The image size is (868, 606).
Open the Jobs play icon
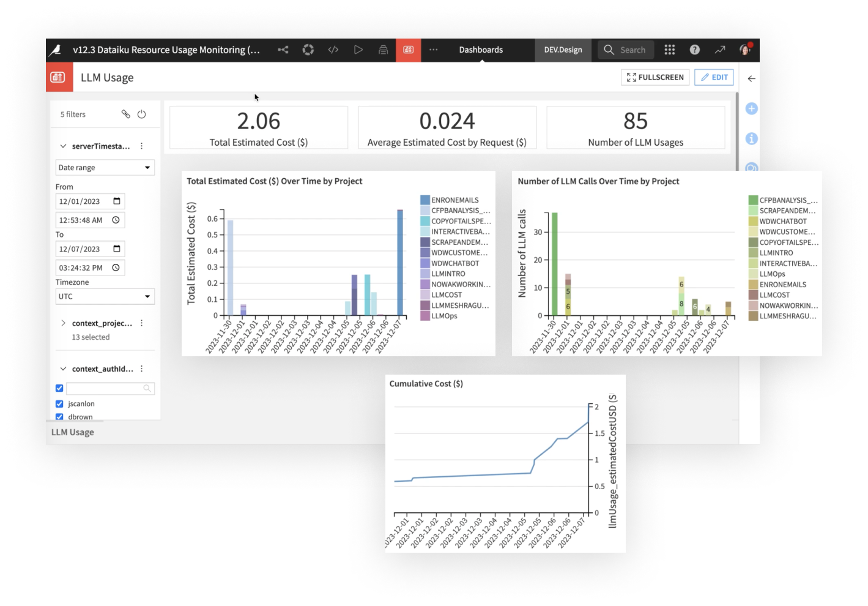point(358,50)
